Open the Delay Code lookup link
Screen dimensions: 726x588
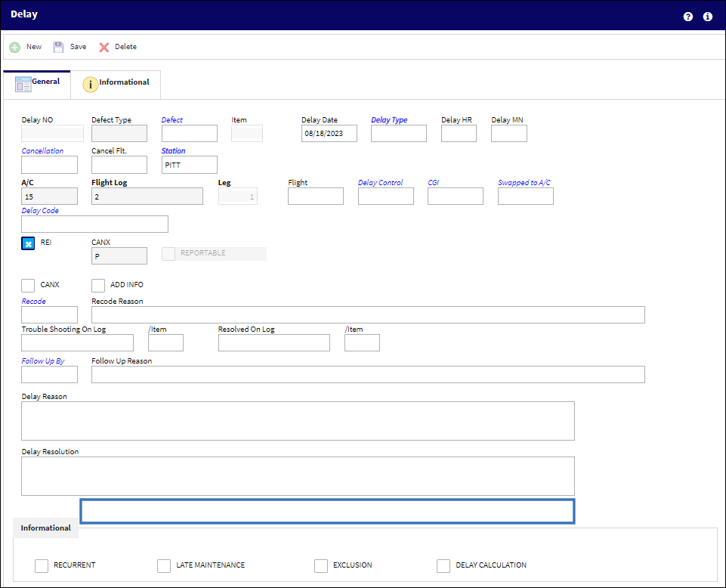pyautogui.click(x=40, y=210)
